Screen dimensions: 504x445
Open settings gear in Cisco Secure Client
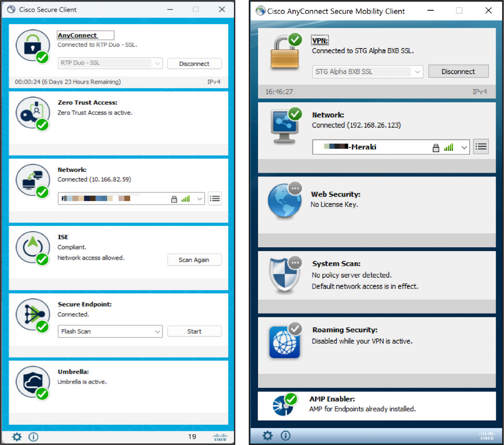[x=17, y=437]
